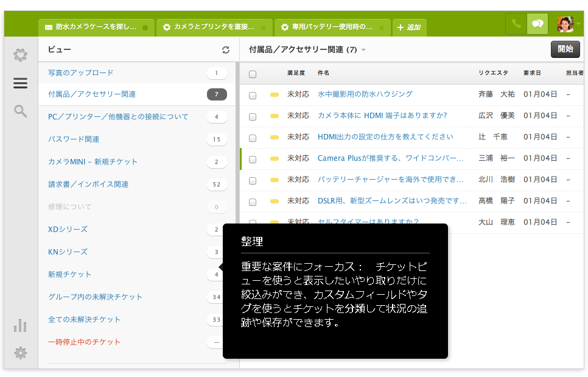Image resolution: width=588 pixels, height=377 pixels.
Task: Close the カメラとプリンタを直接 tab
Action: click(x=263, y=27)
